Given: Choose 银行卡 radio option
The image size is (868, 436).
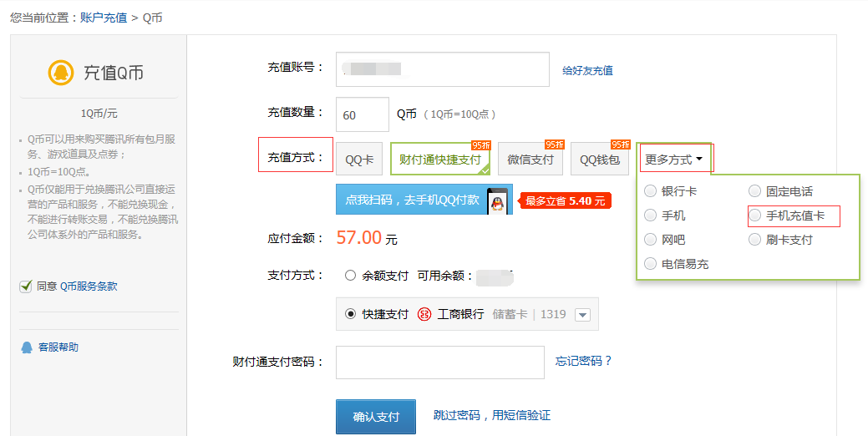Looking at the screenshot, I should 651,191.
